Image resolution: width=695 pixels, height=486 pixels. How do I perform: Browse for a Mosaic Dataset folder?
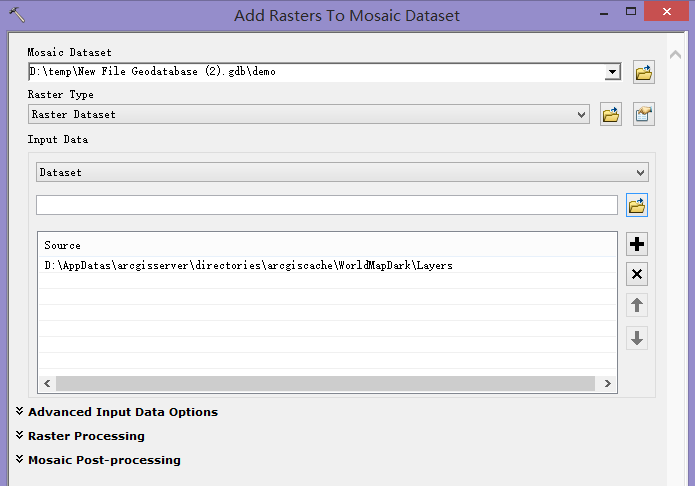coord(644,72)
